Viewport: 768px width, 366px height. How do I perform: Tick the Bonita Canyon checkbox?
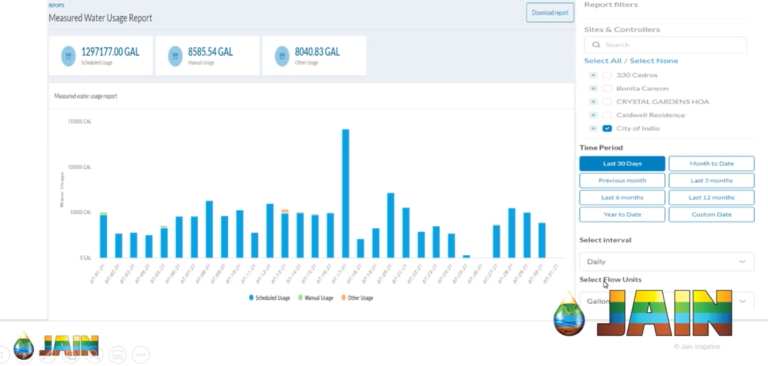click(607, 88)
